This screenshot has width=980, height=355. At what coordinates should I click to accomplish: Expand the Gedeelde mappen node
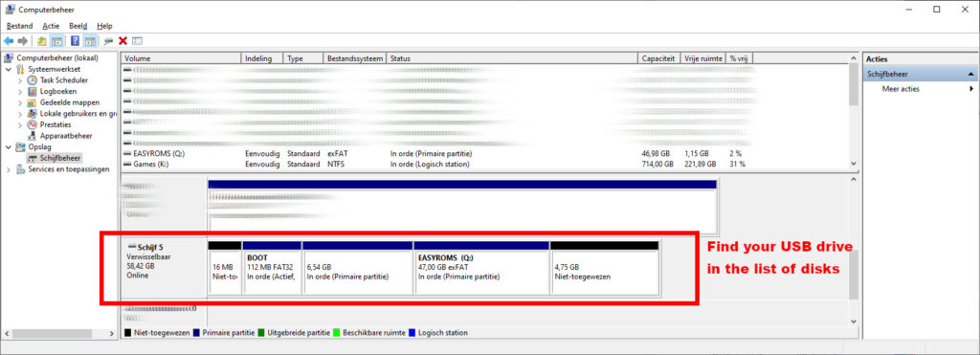[x=20, y=102]
